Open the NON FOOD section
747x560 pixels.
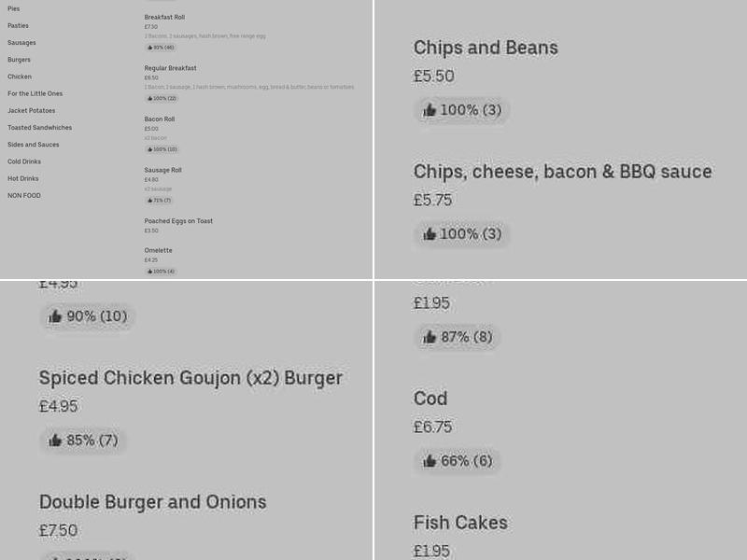[24, 195]
